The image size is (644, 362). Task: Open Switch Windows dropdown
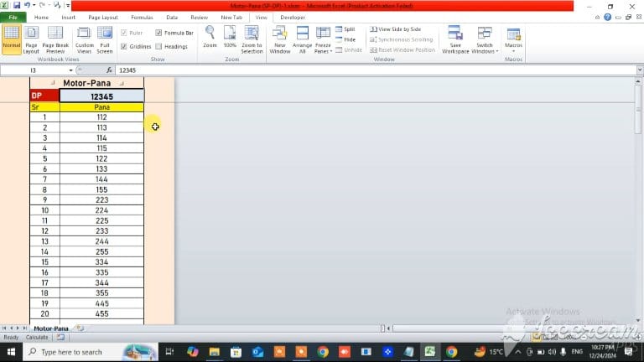[x=485, y=39]
